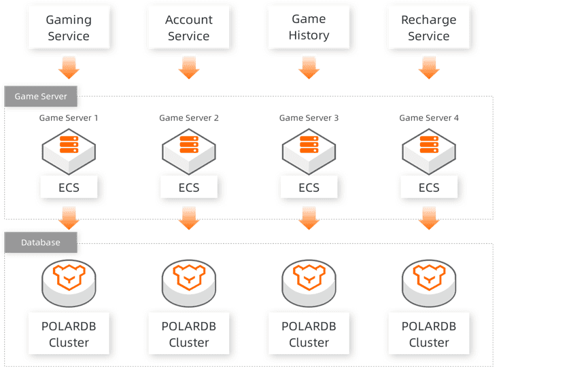This screenshot has width=588, height=367.
Task: Click the ECS label under Game Server 3
Action: tap(309, 187)
